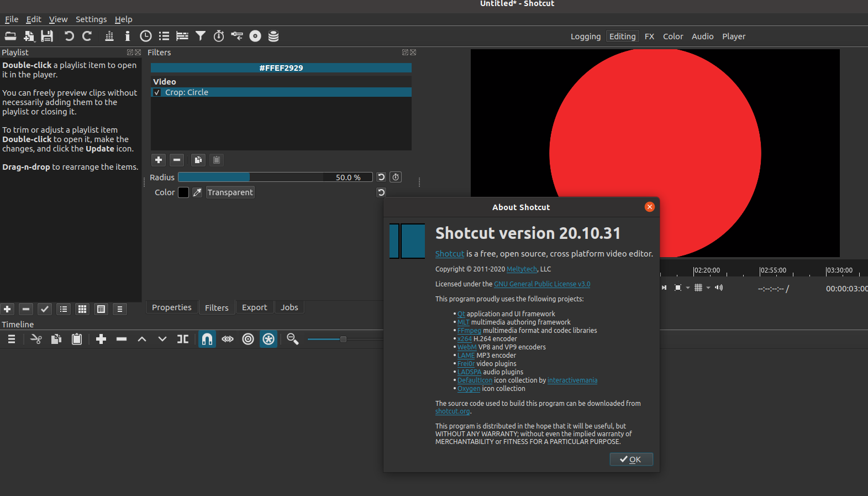Open the History toolbar icon
This screenshot has height=496, width=868.
point(237,36)
